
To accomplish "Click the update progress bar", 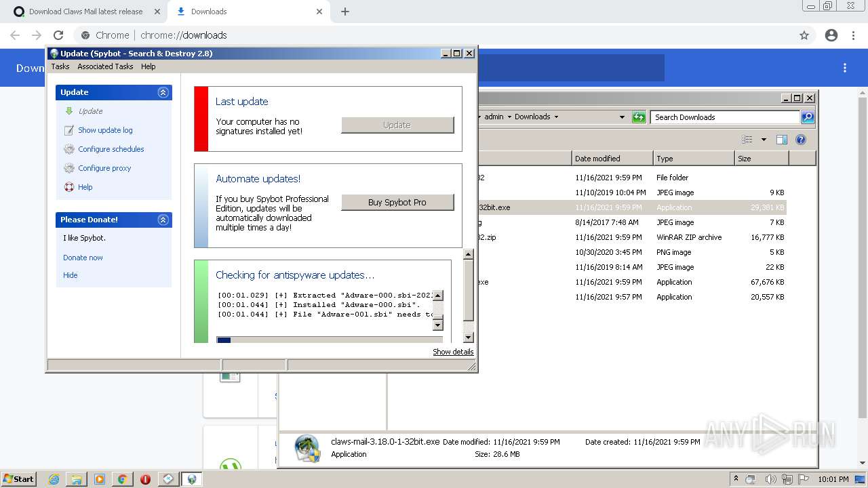I will tap(330, 340).
